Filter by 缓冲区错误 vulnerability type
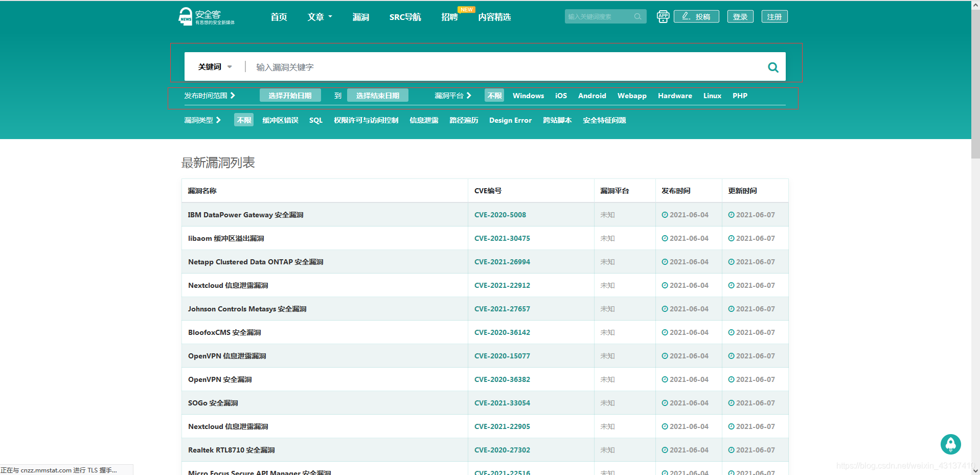980x475 pixels. click(280, 120)
